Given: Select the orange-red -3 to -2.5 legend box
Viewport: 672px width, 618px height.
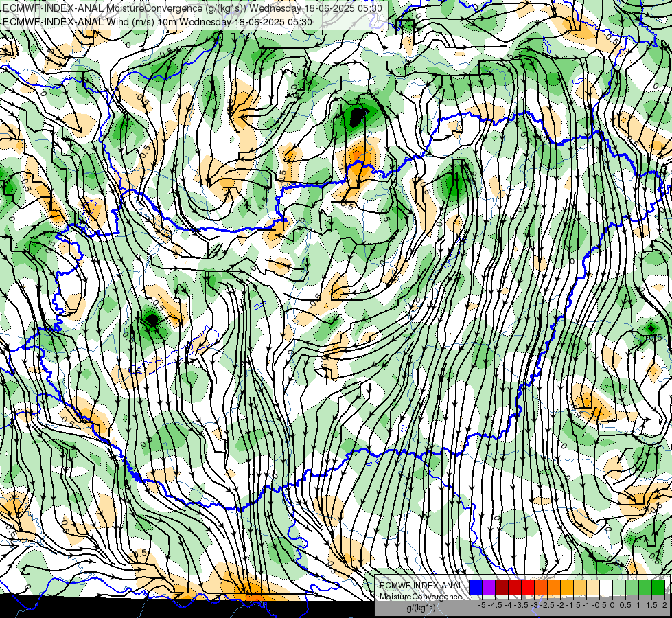Looking at the screenshot, I should (541, 587).
